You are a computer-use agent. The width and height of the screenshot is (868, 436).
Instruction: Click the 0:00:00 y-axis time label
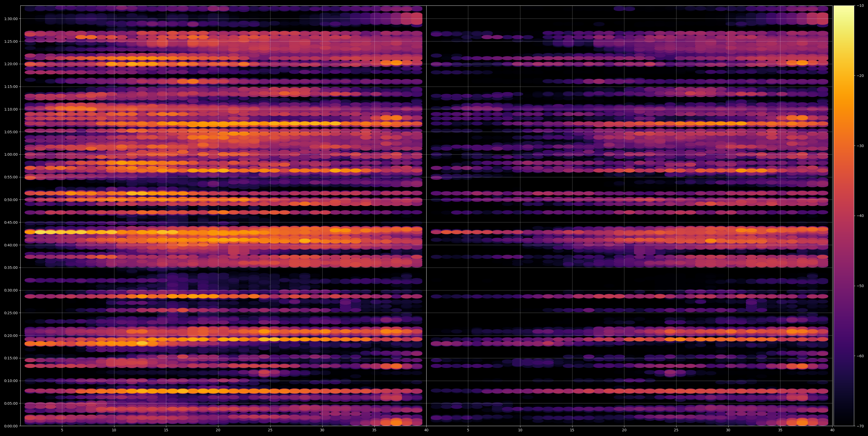[11, 426]
